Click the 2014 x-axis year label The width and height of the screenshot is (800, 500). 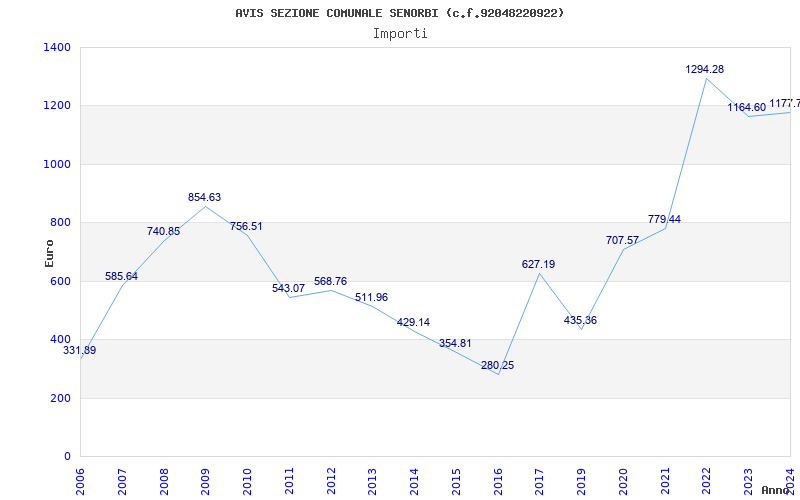pos(414,482)
